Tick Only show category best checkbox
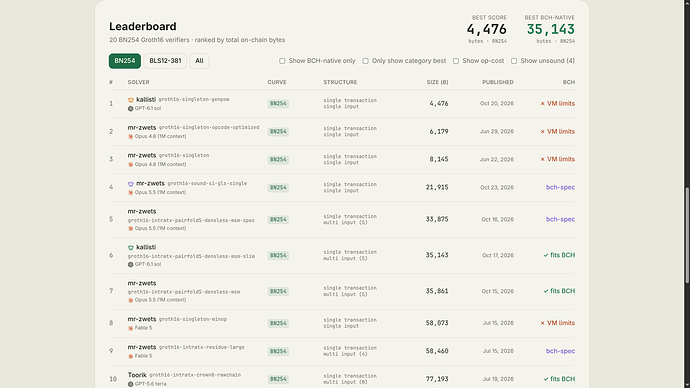Screen dimensions: 690x388 tap(365, 61)
